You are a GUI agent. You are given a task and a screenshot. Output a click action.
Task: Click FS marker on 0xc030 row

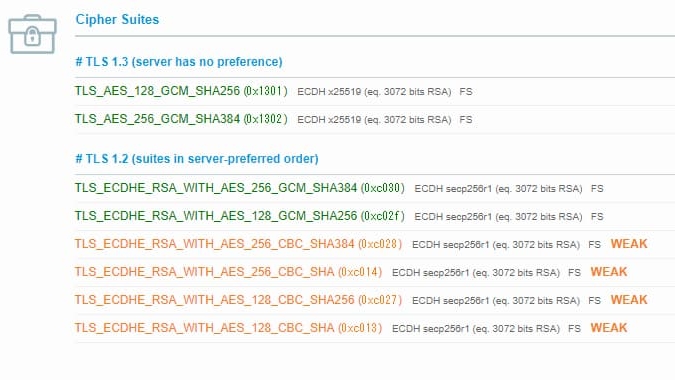coord(597,188)
